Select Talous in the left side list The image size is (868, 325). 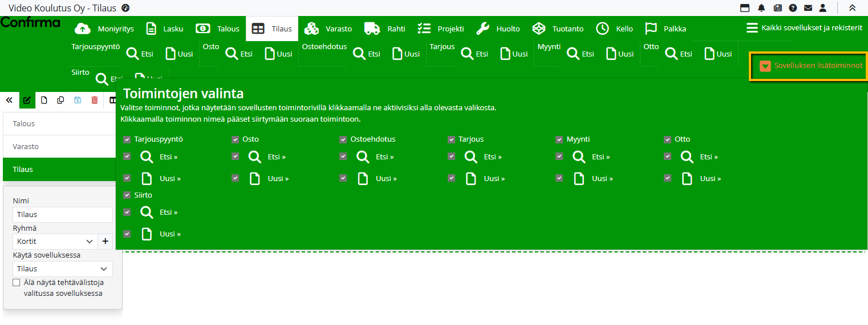tap(59, 124)
